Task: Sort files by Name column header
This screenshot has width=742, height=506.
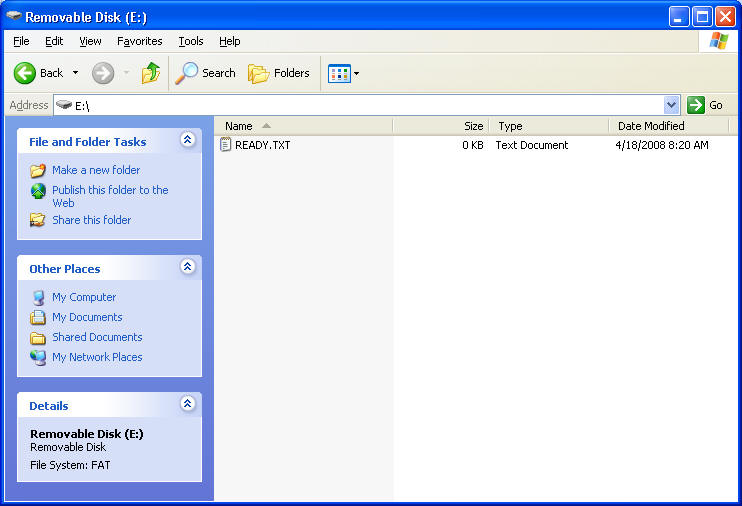Action: (303, 126)
